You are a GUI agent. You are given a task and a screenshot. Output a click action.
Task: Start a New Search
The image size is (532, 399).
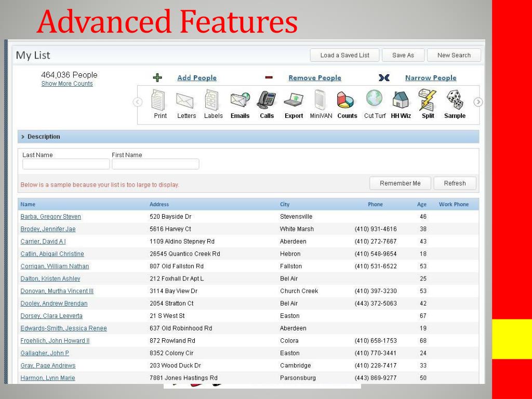click(x=454, y=55)
